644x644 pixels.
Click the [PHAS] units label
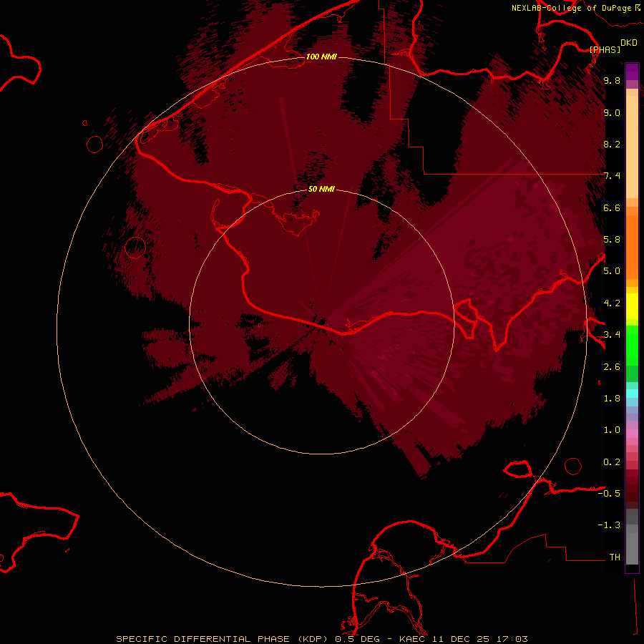pos(605,49)
